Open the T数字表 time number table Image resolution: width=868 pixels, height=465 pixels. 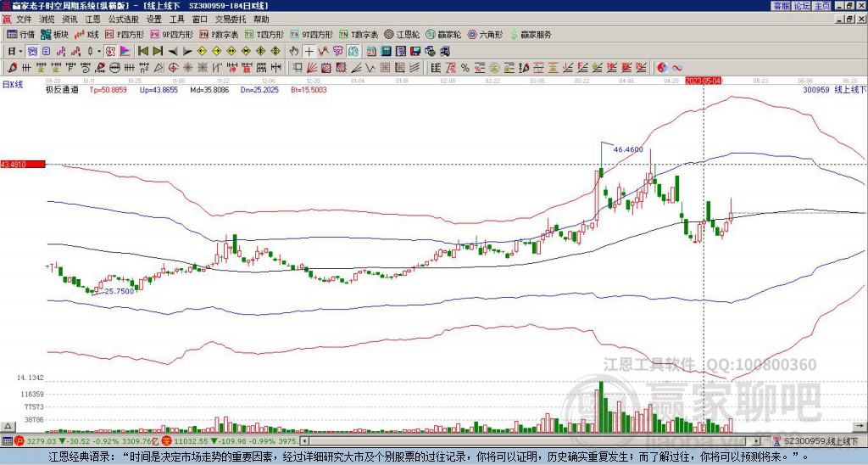click(x=359, y=34)
